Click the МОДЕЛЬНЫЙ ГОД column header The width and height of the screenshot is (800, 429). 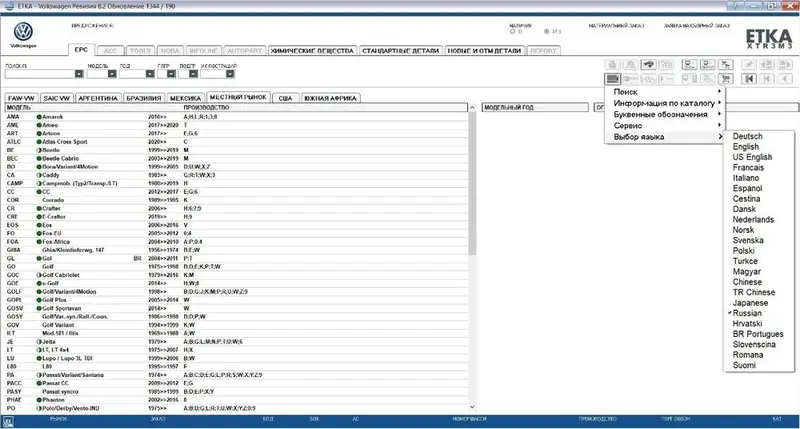pos(535,108)
